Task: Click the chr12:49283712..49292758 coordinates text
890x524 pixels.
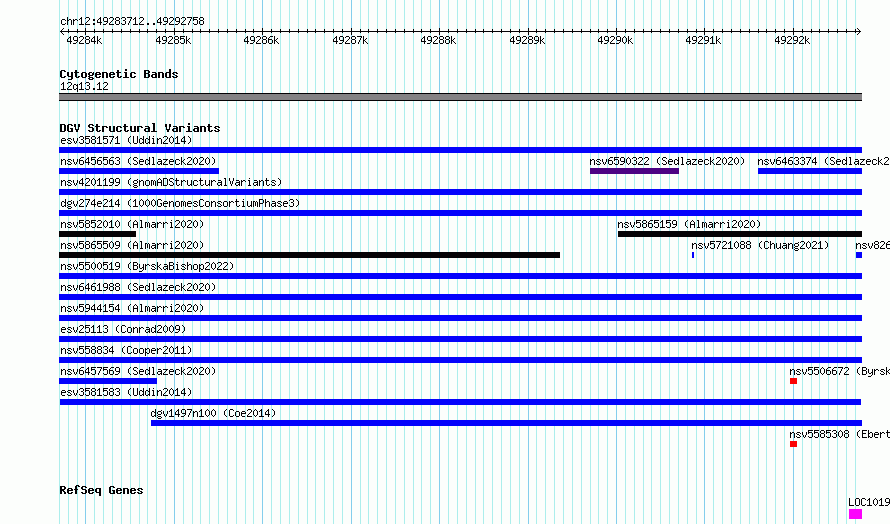Action: (132, 22)
